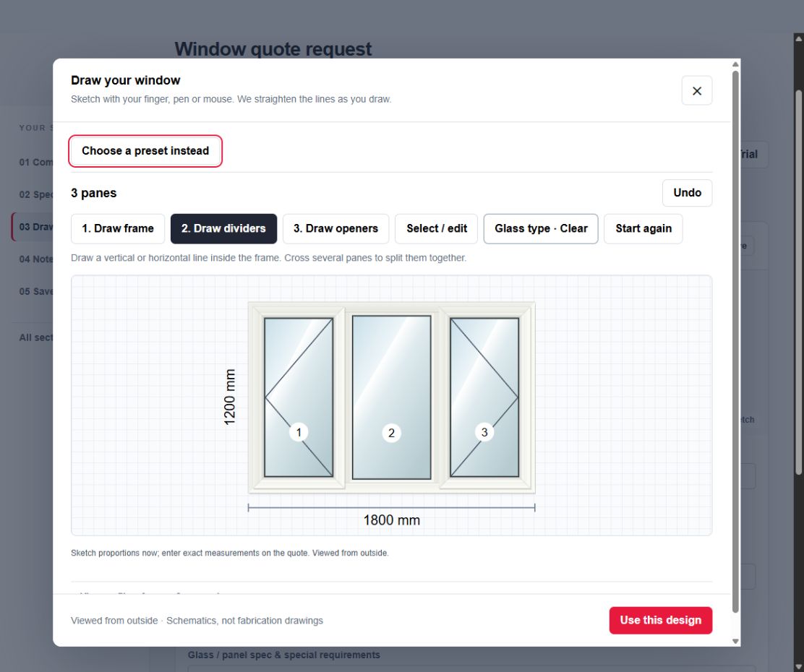The height and width of the screenshot is (672, 804).
Task: Undo the last drawing action
Action: tap(687, 193)
